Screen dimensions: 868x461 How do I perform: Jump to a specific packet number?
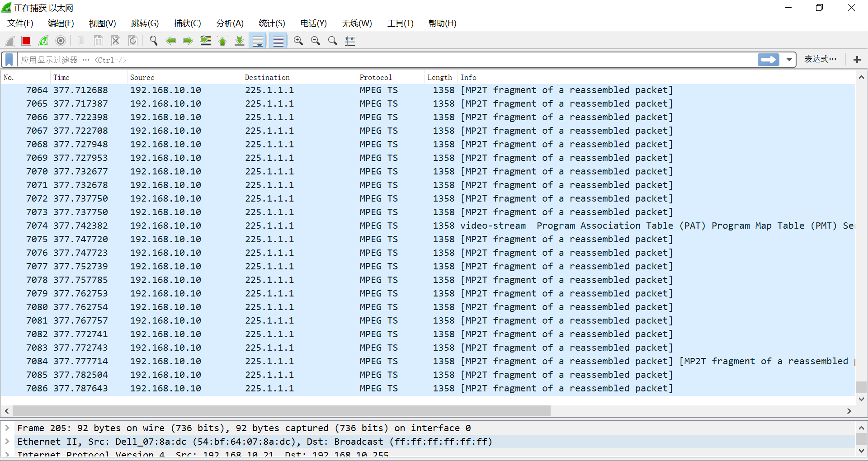coord(205,41)
